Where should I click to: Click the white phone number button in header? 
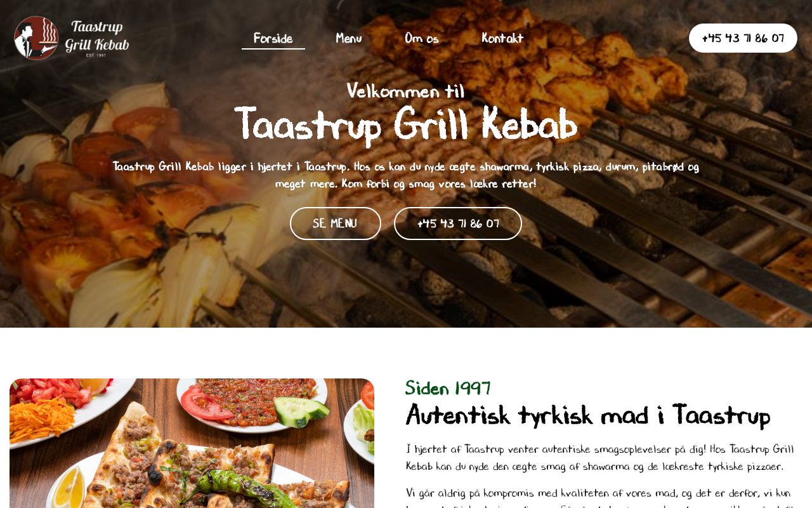tap(743, 38)
